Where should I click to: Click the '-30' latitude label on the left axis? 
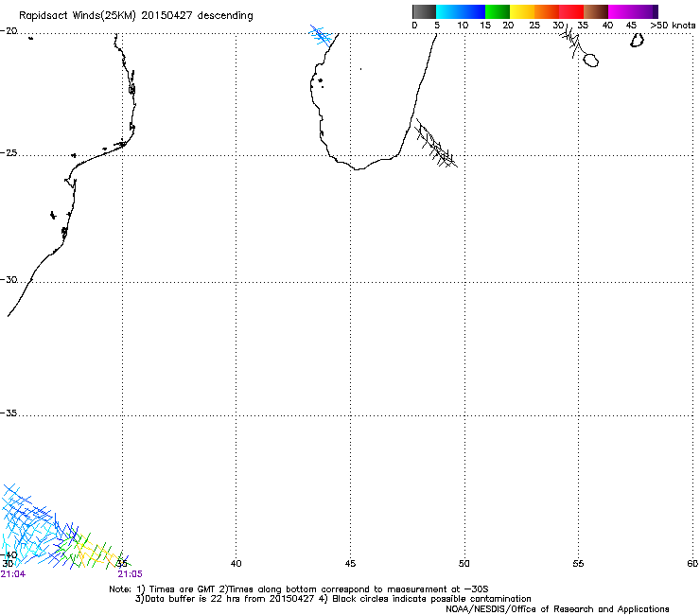pos(9,279)
